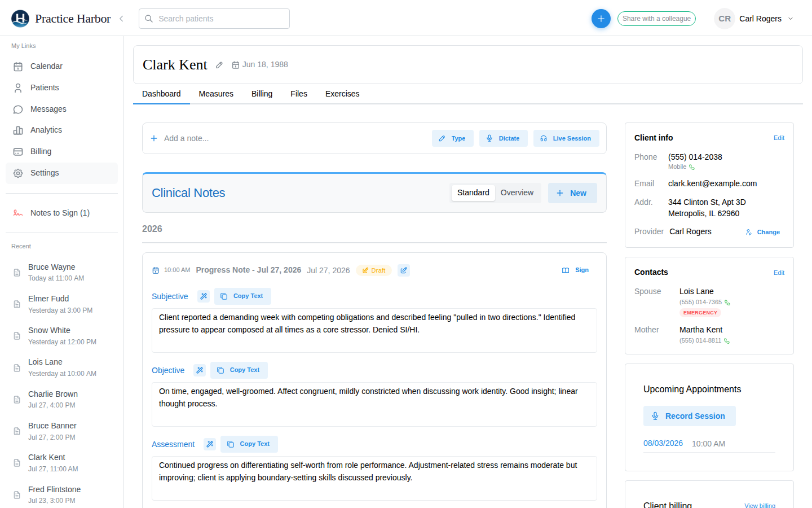
Task: Create a New clinical note
Action: [572, 193]
